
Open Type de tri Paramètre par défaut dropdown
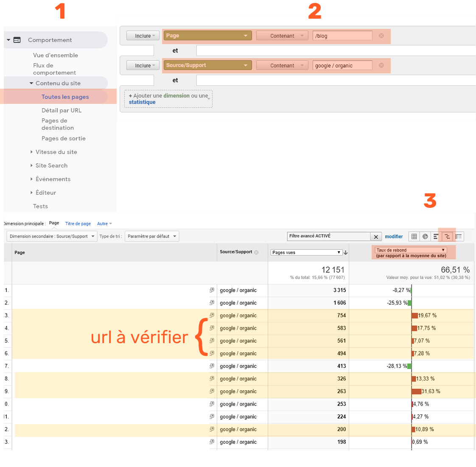coord(152,236)
